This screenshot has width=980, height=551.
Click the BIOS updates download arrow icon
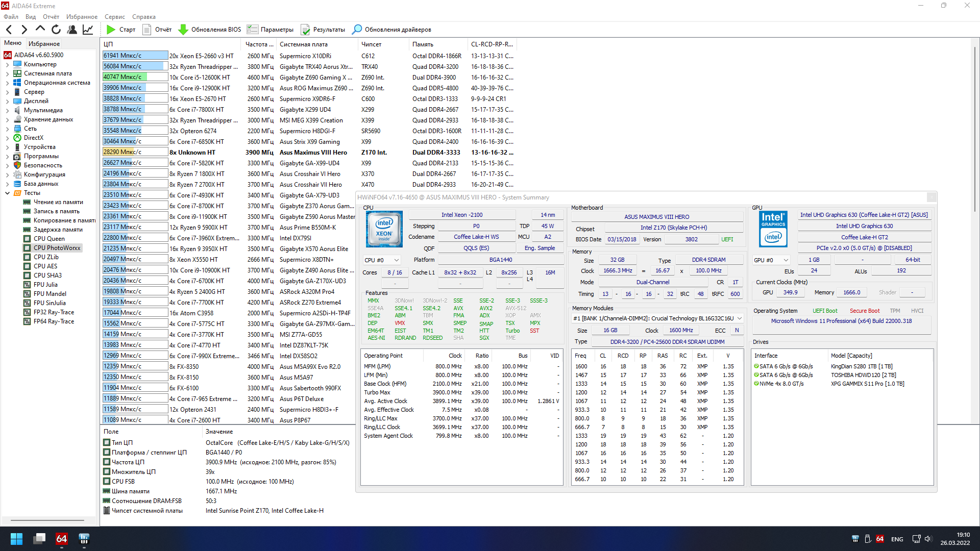click(x=183, y=30)
